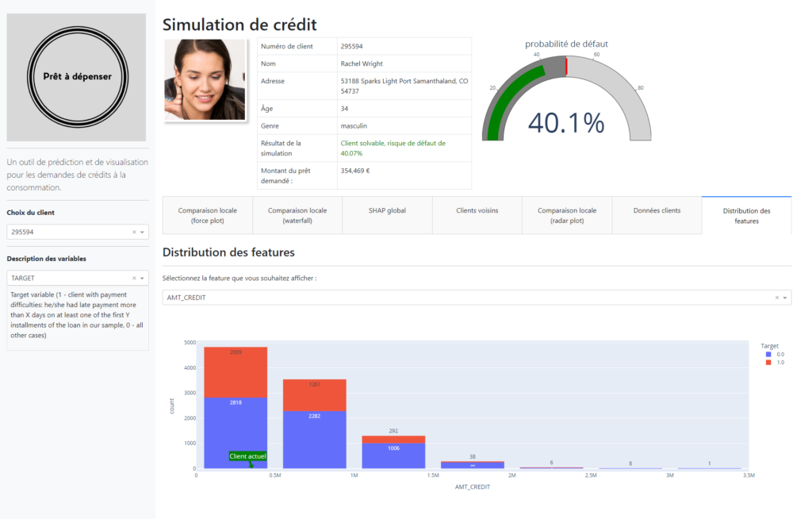Clear the selected client 295594 with x
This screenshot has height=519, width=812.
click(134, 233)
